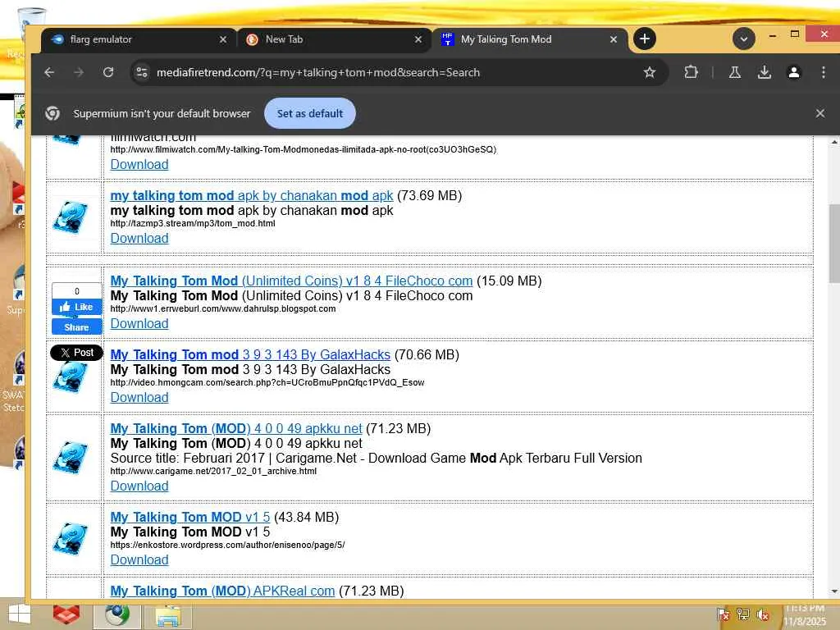Click the Supermium browser taskbar icon
The width and height of the screenshot is (840, 630).
tap(117, 615)
